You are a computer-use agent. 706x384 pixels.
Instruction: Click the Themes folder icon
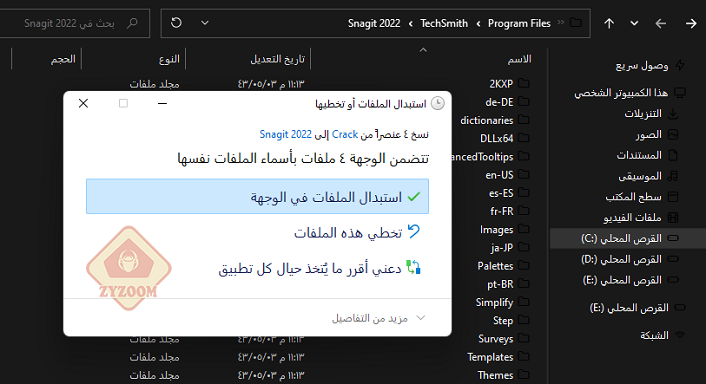(524, 374)
